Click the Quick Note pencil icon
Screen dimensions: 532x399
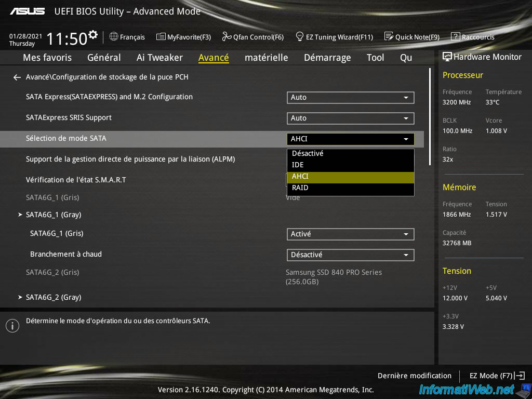click(389, 36)
